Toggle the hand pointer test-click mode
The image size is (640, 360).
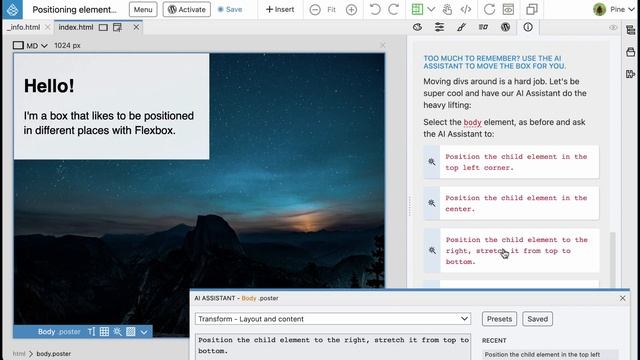click(x=447, y=9)
